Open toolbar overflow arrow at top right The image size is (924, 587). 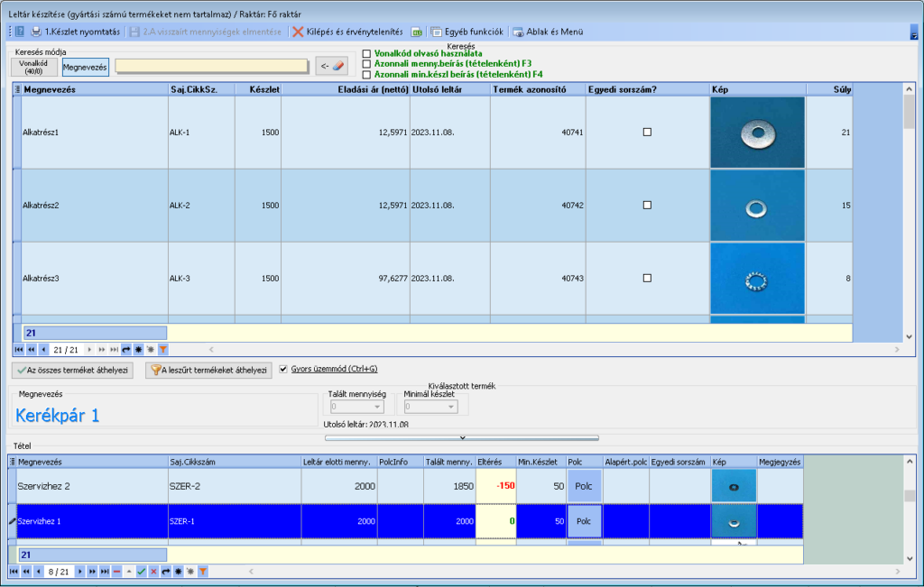coord(914,32)
